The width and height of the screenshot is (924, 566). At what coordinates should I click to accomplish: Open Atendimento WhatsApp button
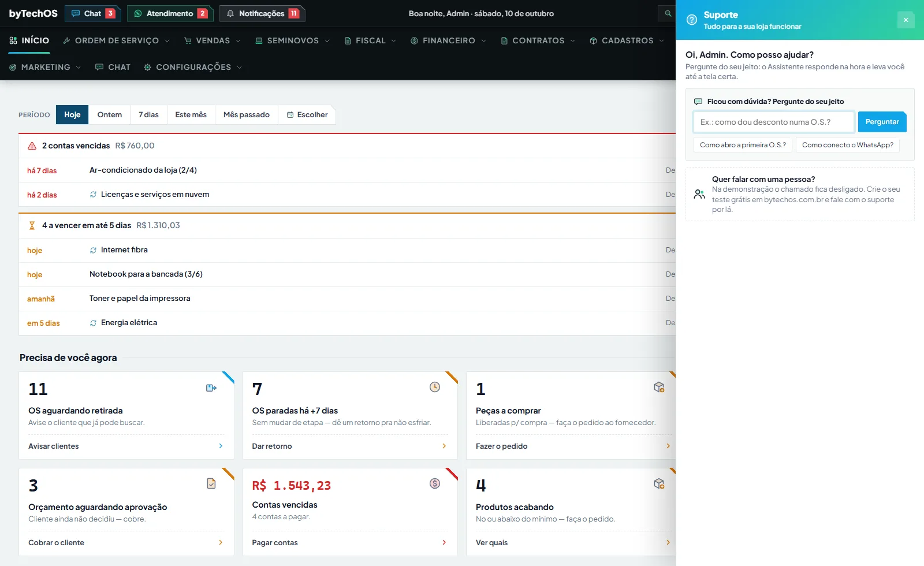(x=170, y=13)
